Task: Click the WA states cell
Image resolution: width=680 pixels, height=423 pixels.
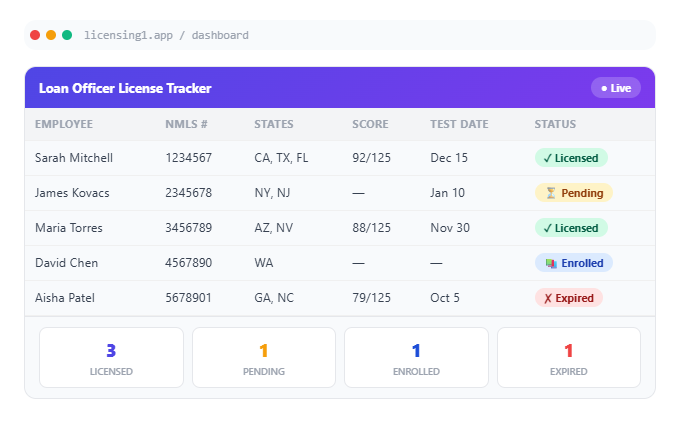Action: tap(264, 263)
